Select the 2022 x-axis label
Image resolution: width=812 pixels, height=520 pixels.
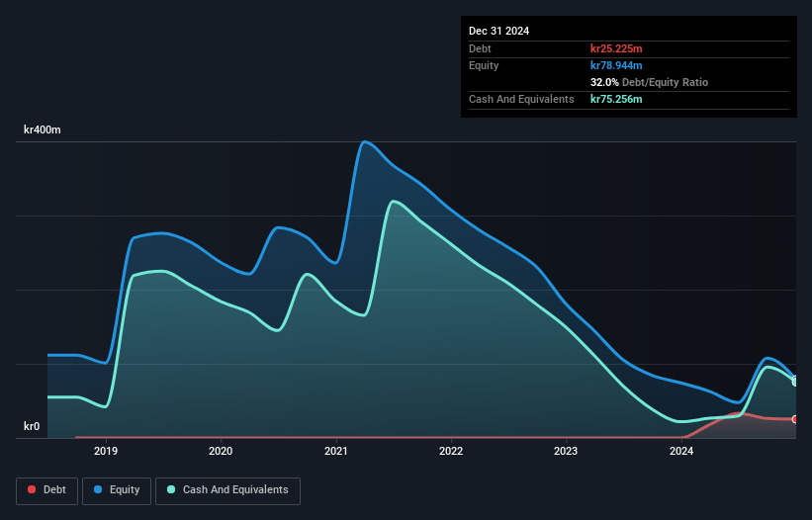pyautogui.click(x=451, y=451)
